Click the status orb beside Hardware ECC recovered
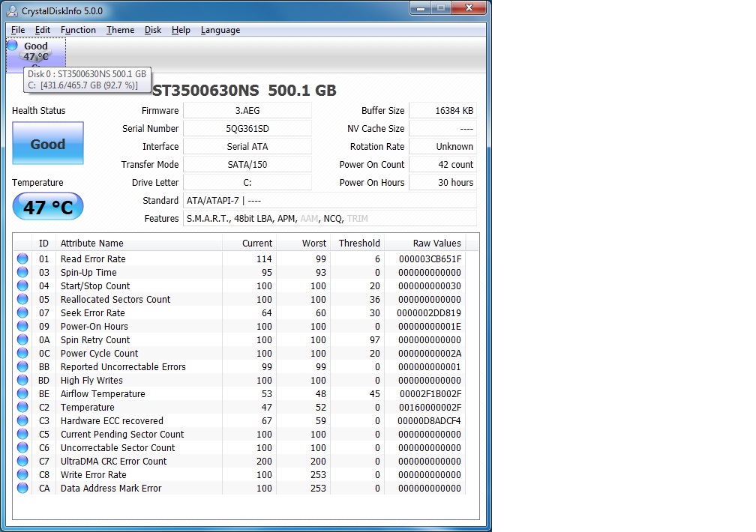This screenshot has height=532, width=756. click(22, 420)
